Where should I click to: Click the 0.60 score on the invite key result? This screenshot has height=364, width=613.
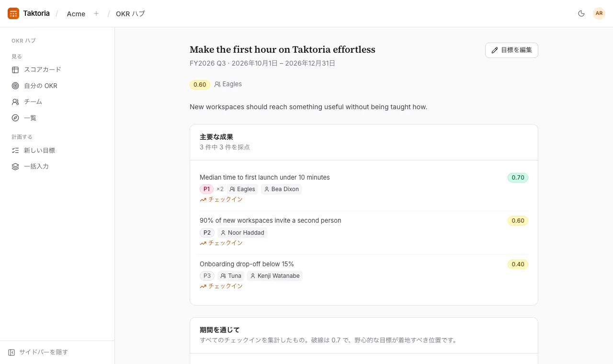(x=518, y=221)
